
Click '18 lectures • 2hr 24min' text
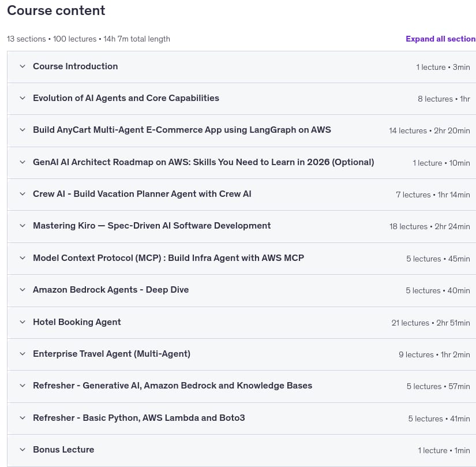[x=429, y=226]
